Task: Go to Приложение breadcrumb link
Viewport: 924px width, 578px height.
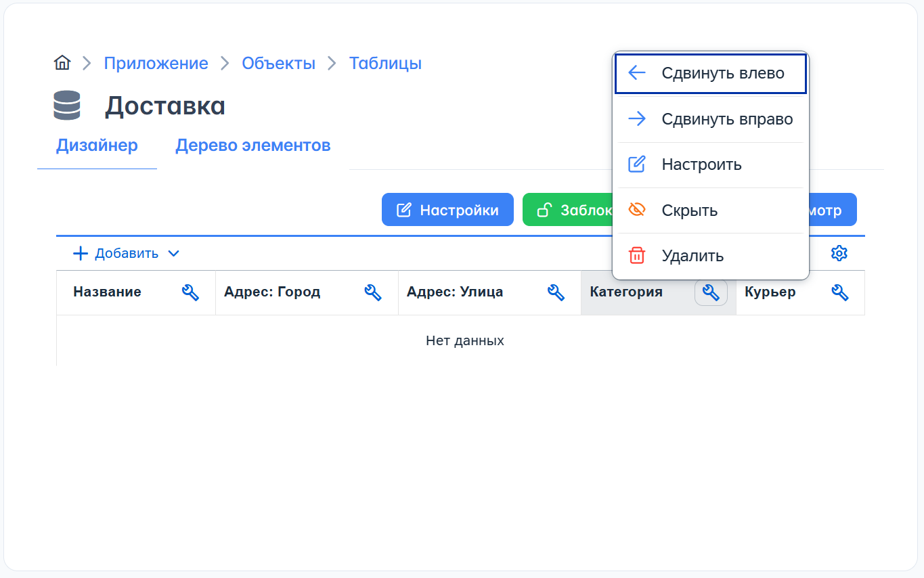Action: point(156,63)
